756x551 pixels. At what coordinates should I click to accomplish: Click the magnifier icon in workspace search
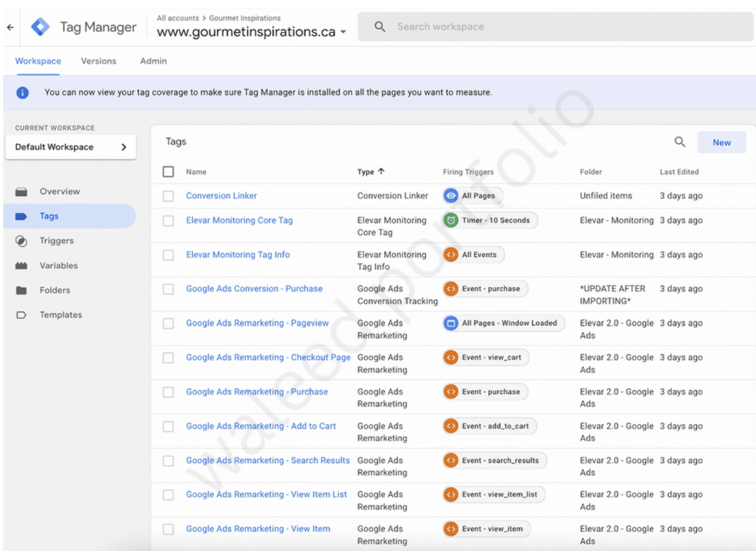380,27
